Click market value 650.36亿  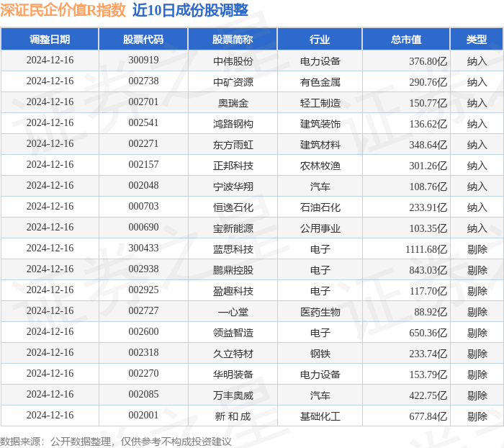tap(428, 333)
